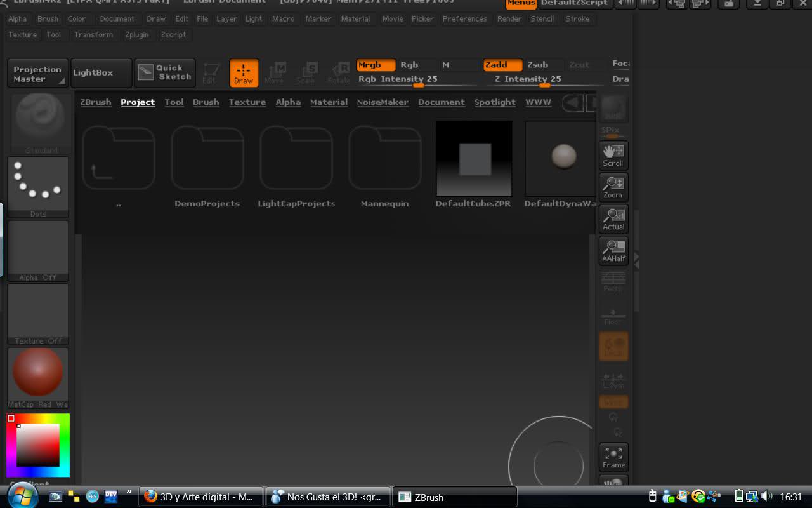Click the dimmed Edit mode icon
Viewport: 812px width, 508px height.
click(210, 73)
